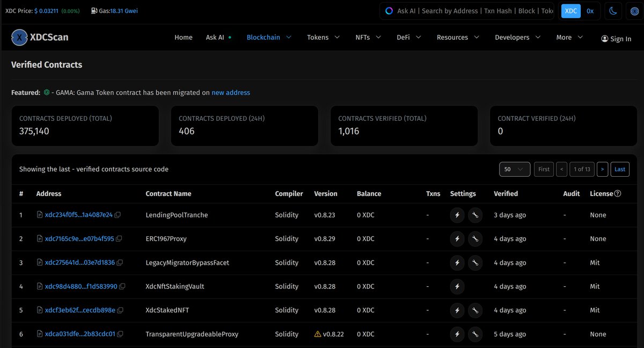Screen dimensions: 644x348
Task: Copy address xdca031dfe...2b83cdc01
Action: click(120, 334)
